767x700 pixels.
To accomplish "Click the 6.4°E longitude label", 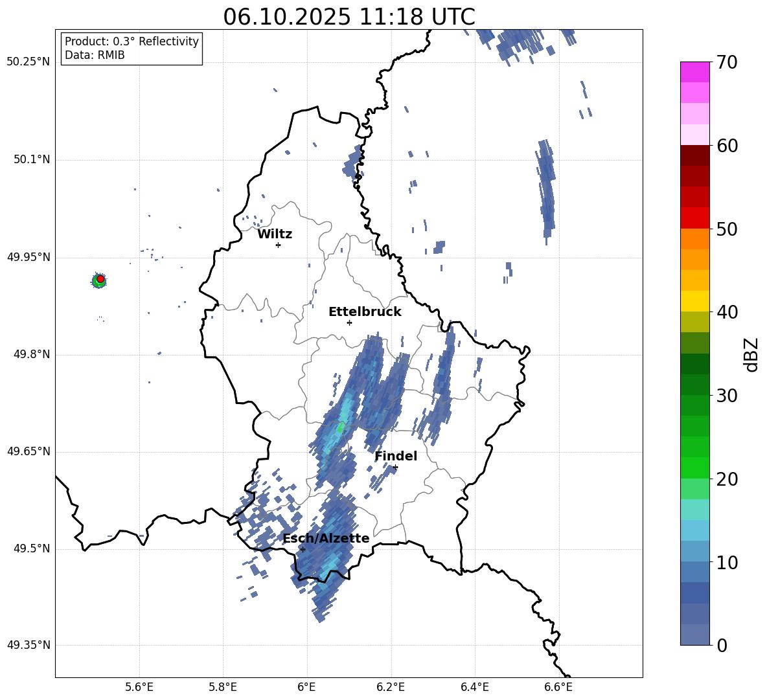I will [x=474, y=687].
